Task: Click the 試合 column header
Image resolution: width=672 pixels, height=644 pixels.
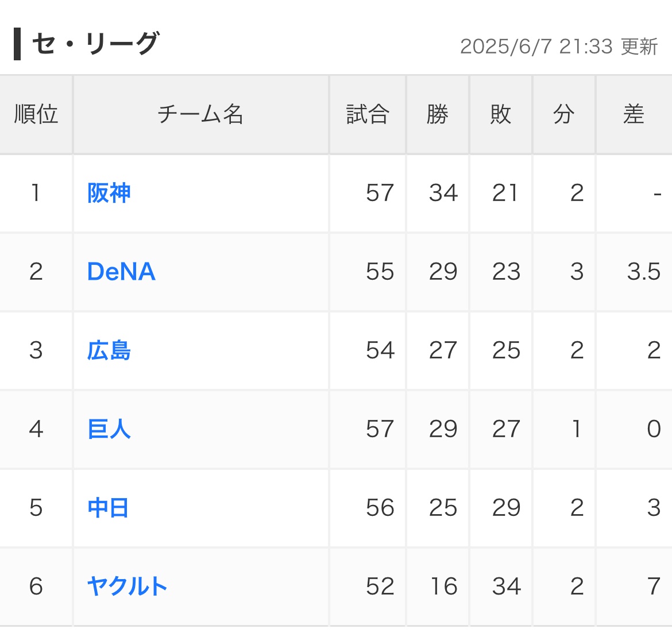Action: coord(367,114)
